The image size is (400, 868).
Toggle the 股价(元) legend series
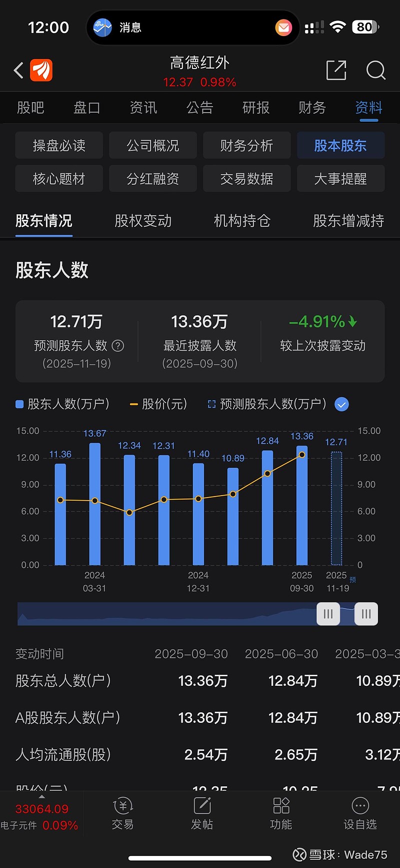[x=158, y=404]
